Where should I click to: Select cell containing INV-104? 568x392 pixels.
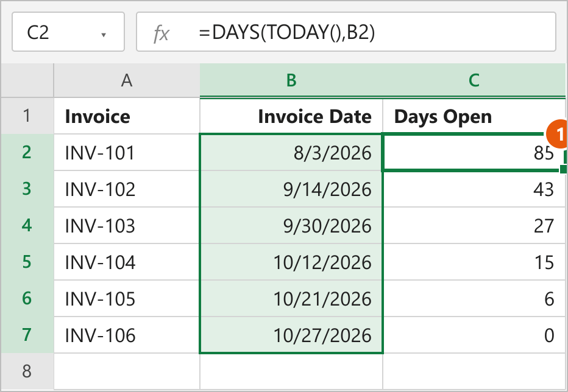127,262
